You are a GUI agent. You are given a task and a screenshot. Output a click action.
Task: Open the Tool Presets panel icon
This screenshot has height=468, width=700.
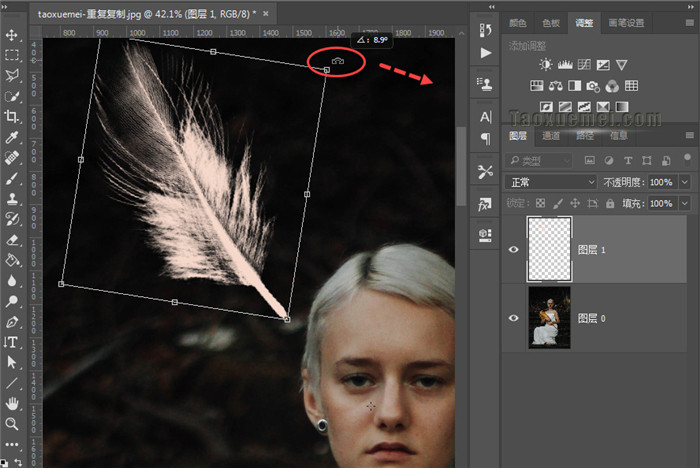point(485,171)
